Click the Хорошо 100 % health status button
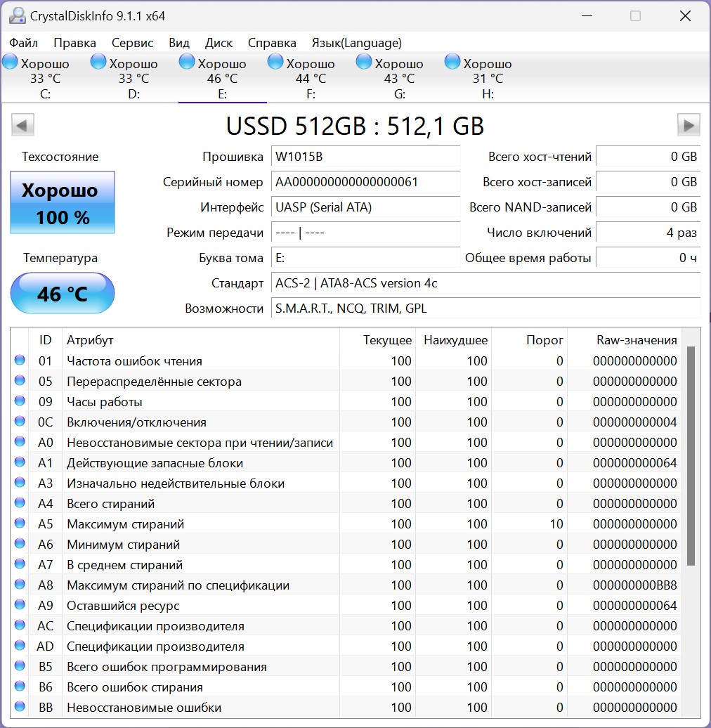 click(x=63, y=202)
